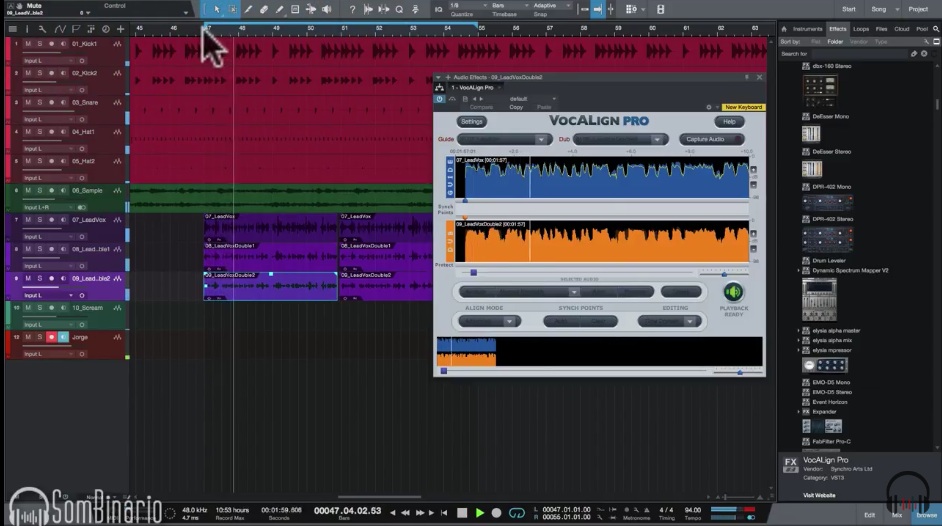Disarm record on the Jorge track
The image size is (942, 526).
pos(52,337)
